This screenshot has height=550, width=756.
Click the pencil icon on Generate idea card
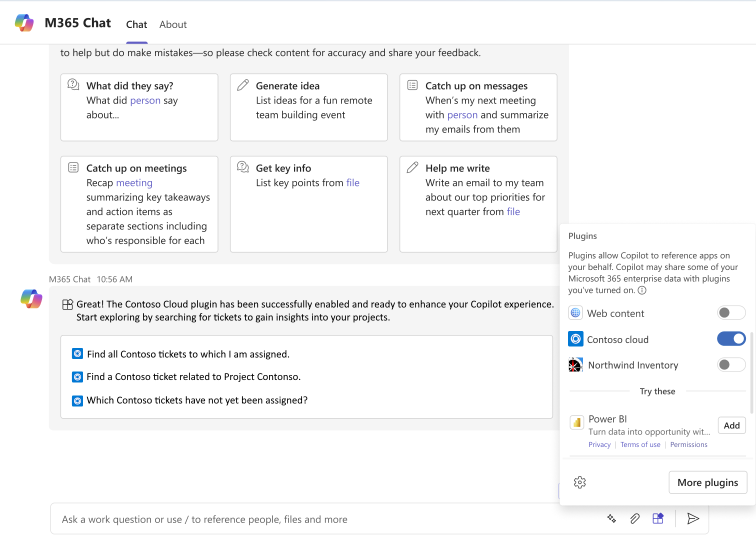click(x=243, y=85)
